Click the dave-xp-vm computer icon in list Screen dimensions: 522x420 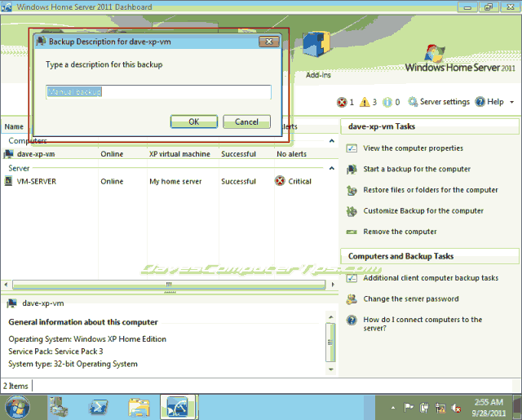[x=9, y=154]
